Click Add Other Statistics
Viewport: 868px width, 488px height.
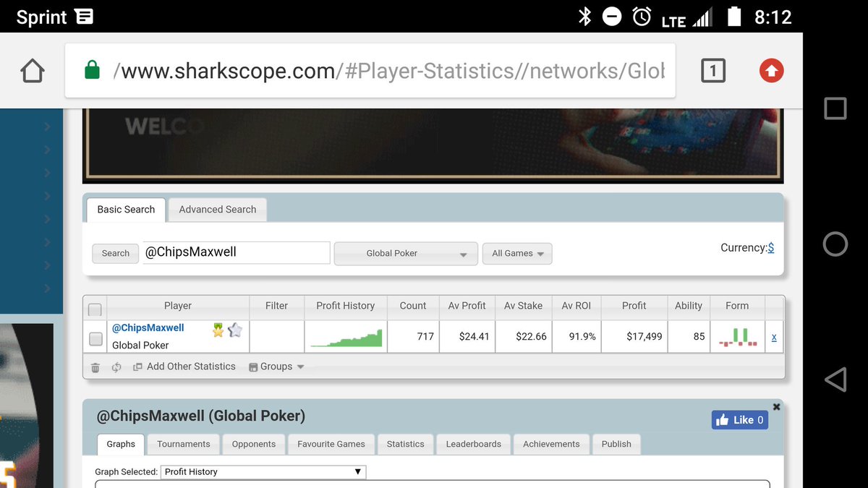click(184, 367)
